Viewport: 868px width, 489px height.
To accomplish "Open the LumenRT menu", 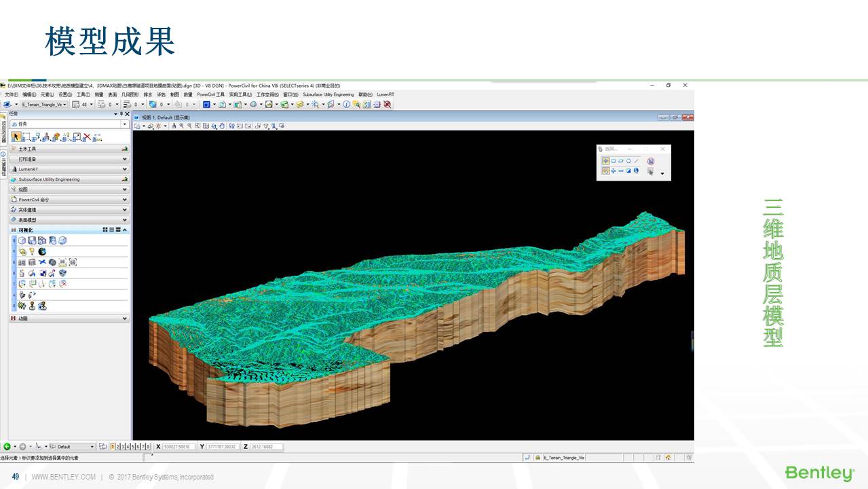I will click(x=385, y=94).
